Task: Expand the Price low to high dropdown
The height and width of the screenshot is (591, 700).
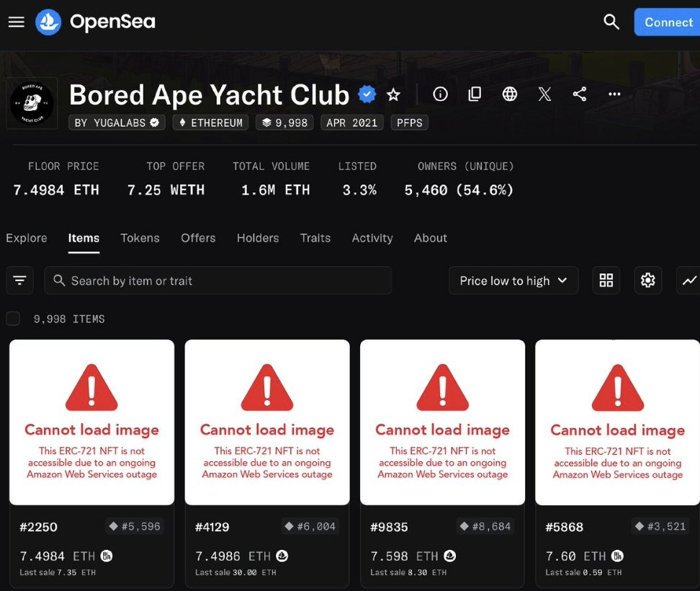Action: pos(513,280)
